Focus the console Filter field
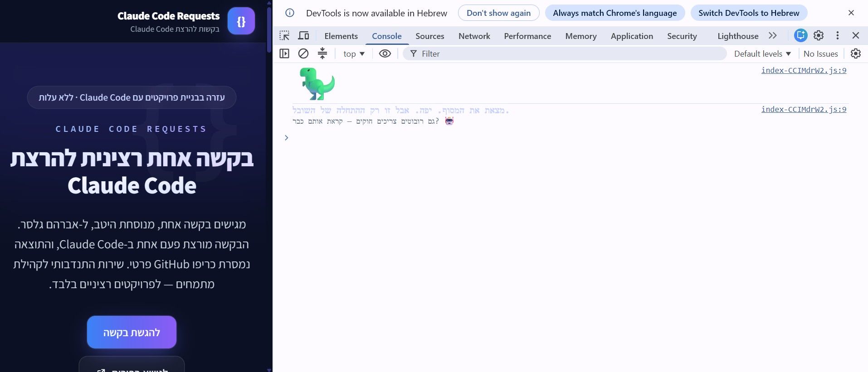The height and width of the screenshot is (372, 868). 565,53
